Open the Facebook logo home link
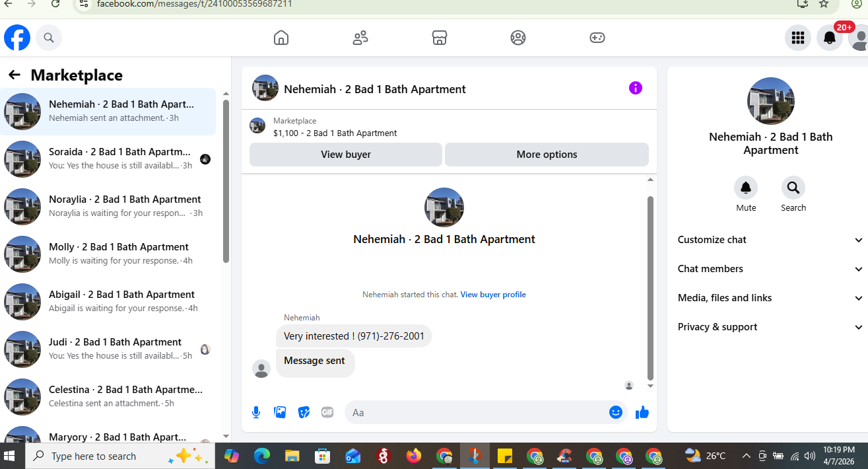This screenshot has height=469, width=868. click(x=17, y=38)
